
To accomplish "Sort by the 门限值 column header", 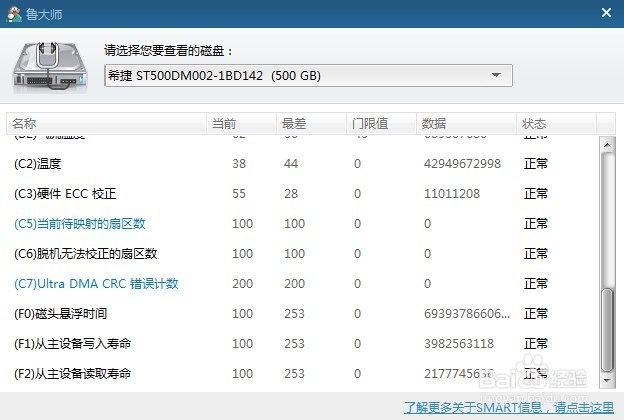I will (381, 123).
